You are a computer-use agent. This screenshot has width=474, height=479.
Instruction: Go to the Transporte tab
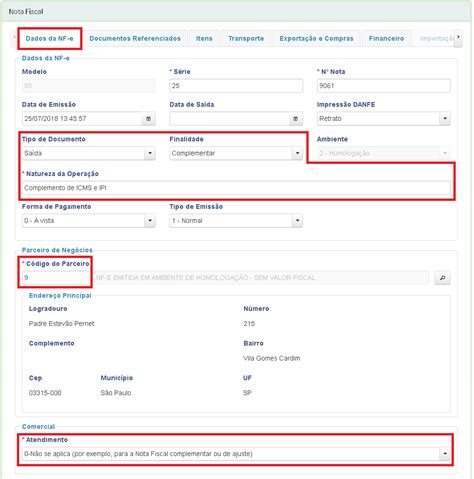pyautogui.click(x=246, y=38)
